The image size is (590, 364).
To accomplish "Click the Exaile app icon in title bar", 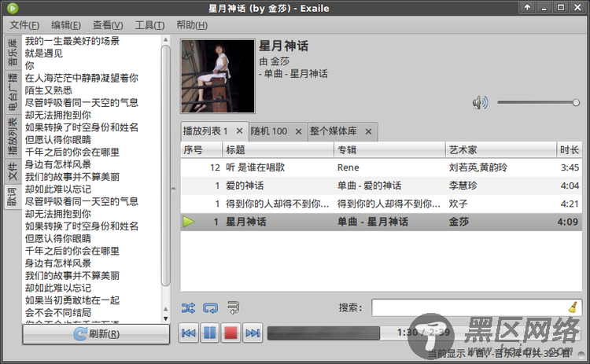I will (13, 8).
